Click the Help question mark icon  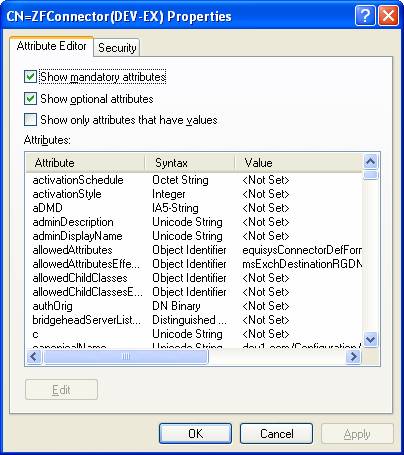(x=365, y=16)
